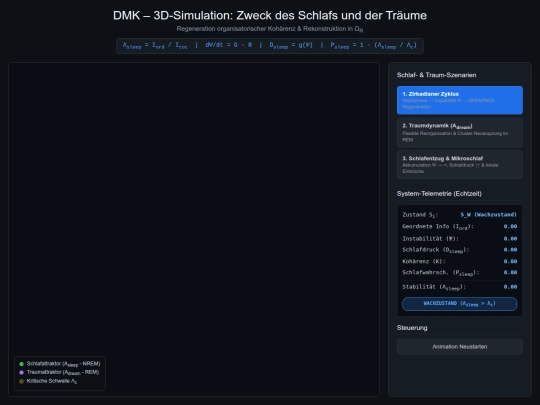Click the brown Kritische Schwelle legend dot

tap(21, 381)
